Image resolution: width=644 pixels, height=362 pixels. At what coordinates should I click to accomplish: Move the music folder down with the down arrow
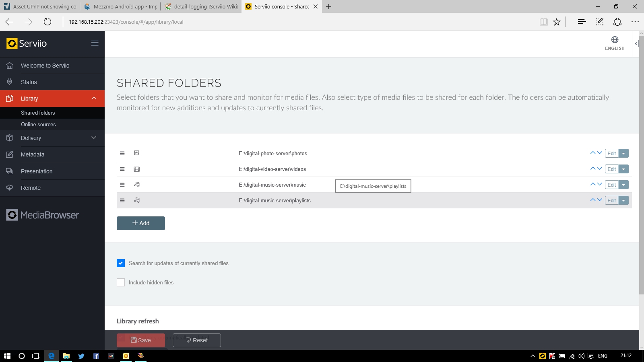[x=600, y=184]
